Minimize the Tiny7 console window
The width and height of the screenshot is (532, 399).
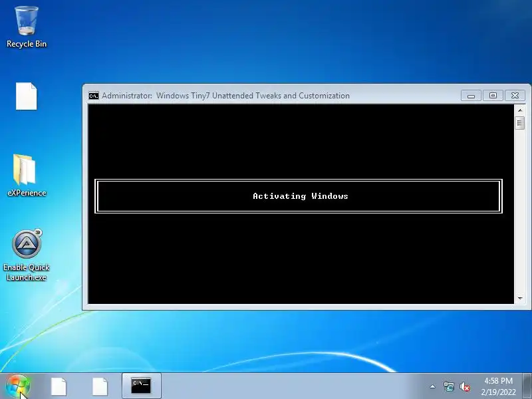(471, 96)
